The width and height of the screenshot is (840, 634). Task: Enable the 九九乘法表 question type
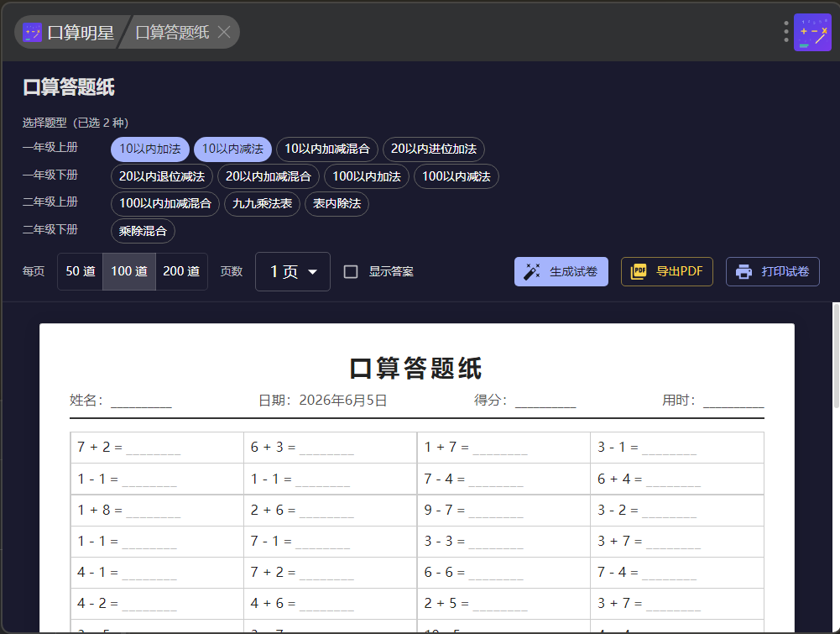[262, 204]
